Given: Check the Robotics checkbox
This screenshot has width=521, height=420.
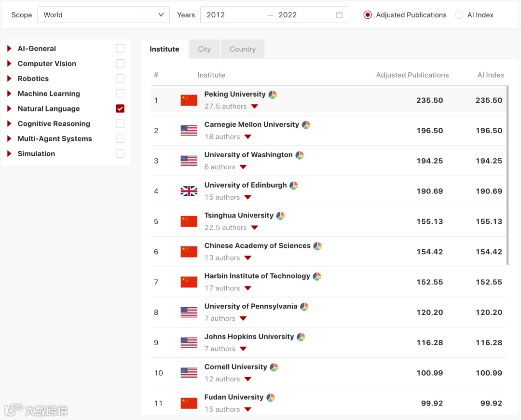Looking at the screenshot, I should click(x=120, y=79).
